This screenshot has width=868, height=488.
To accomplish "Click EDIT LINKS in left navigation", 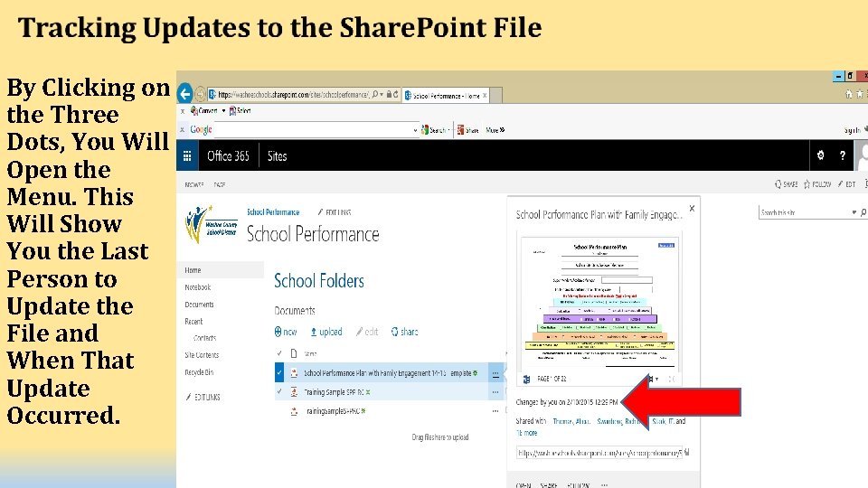I will coord(203,398).
